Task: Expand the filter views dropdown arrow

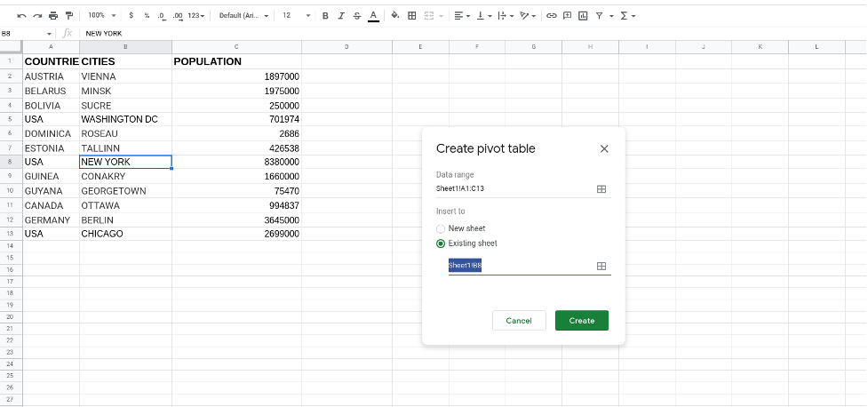Action: (x=612, y=16)
